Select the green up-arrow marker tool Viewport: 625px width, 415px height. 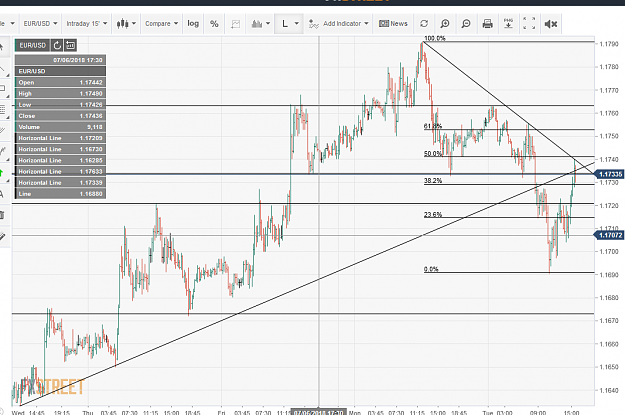(x=2, y=173)
